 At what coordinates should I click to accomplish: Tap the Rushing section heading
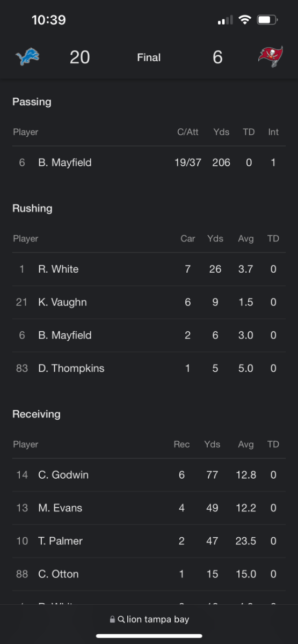tap(32, 208)
